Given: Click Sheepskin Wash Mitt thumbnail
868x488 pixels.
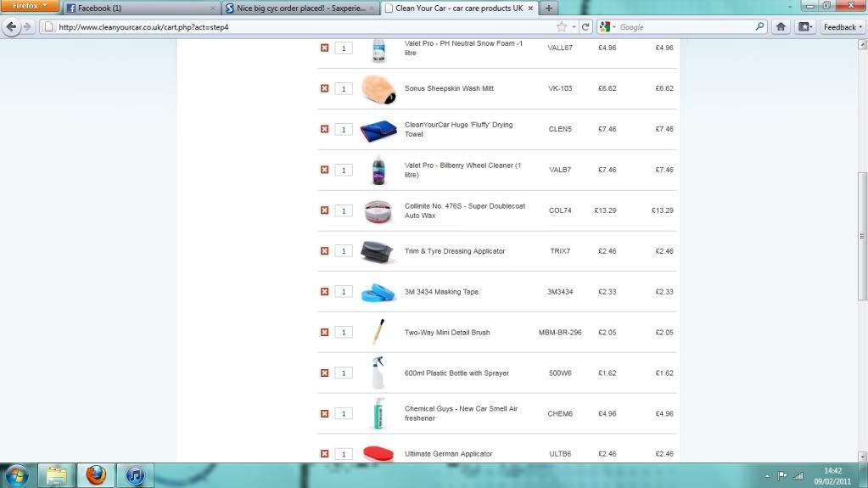Looking at the screenshot, I should [378, 89].
